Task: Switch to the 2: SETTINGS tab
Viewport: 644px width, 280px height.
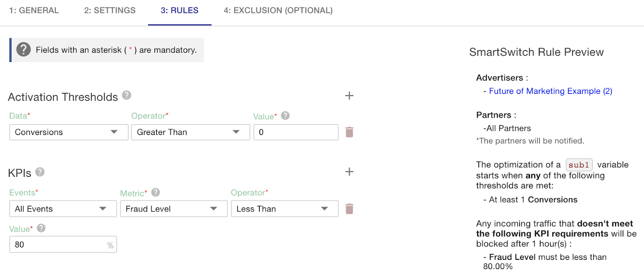Action: (x=110, y=10)
